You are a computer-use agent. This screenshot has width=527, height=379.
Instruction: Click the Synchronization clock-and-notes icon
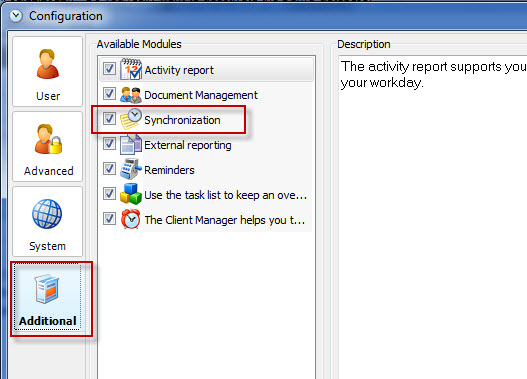pyautogui.click(x=131, y=119)
